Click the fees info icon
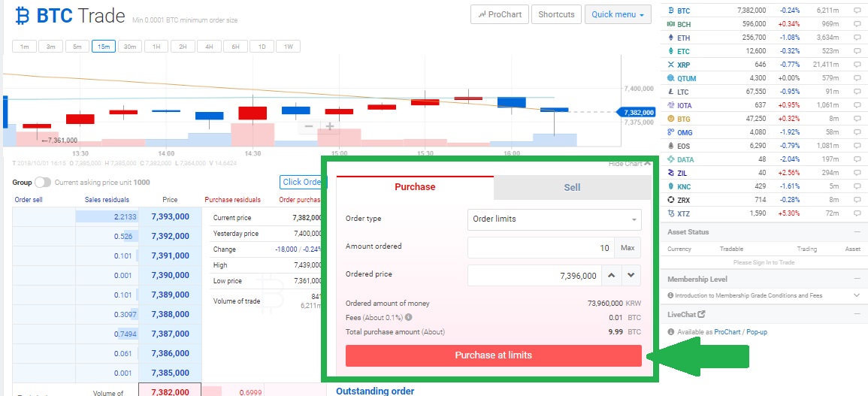 (409, 317)
